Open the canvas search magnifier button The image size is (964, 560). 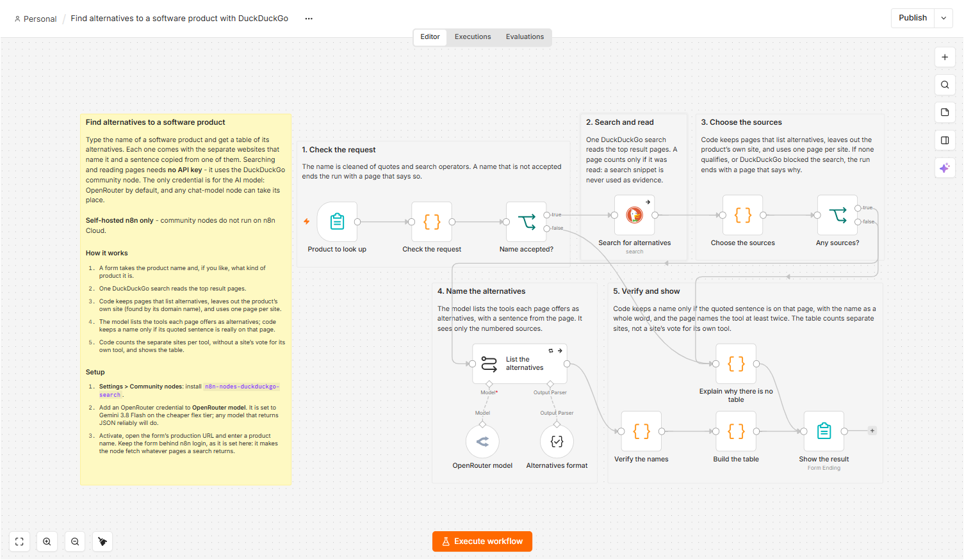pos(945,84)
